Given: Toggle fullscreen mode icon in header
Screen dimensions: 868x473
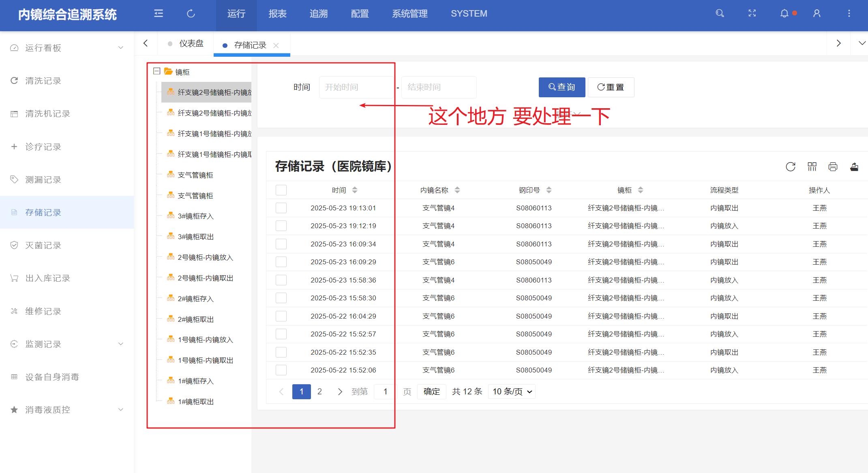Looking at the screenshot, I should (752, 13).
